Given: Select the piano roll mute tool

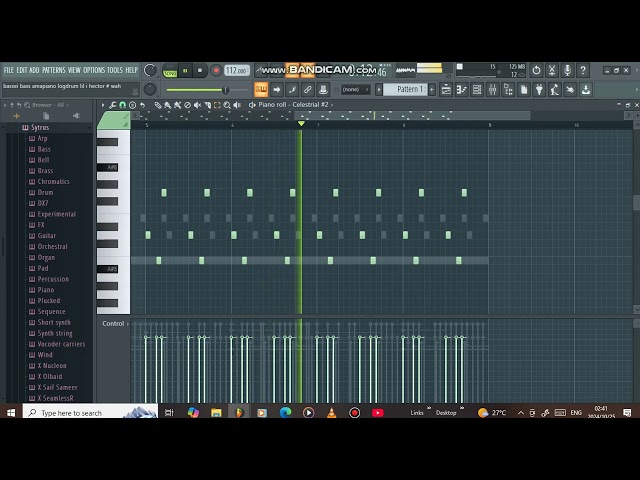Looking at the screenshot, I should 197,105.
